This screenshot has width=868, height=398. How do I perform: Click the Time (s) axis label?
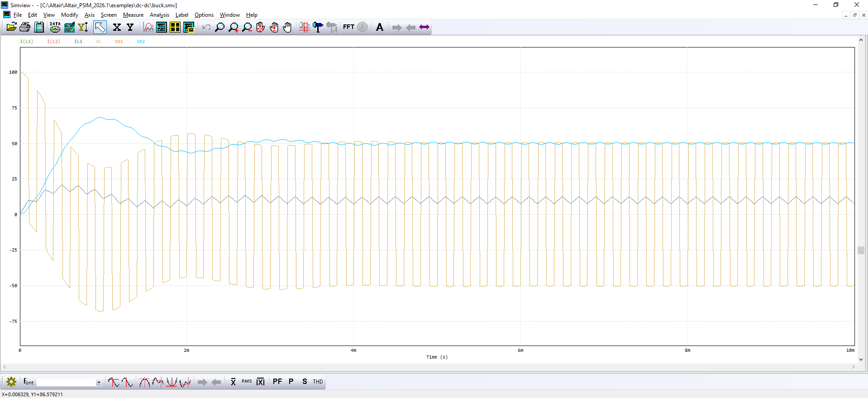(x=437, y=357)
